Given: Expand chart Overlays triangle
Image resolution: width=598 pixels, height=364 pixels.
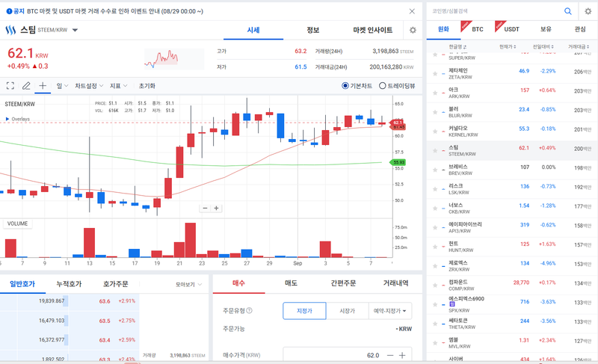Looking at the screenshot, I should [x=7, y=119].
